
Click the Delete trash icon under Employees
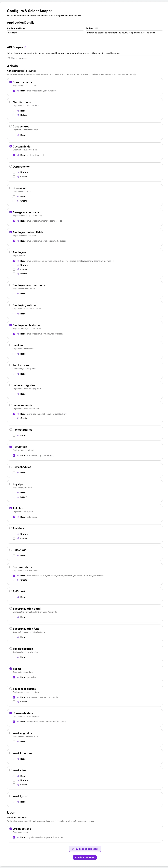pyautogui.click(x=18, y=274)
